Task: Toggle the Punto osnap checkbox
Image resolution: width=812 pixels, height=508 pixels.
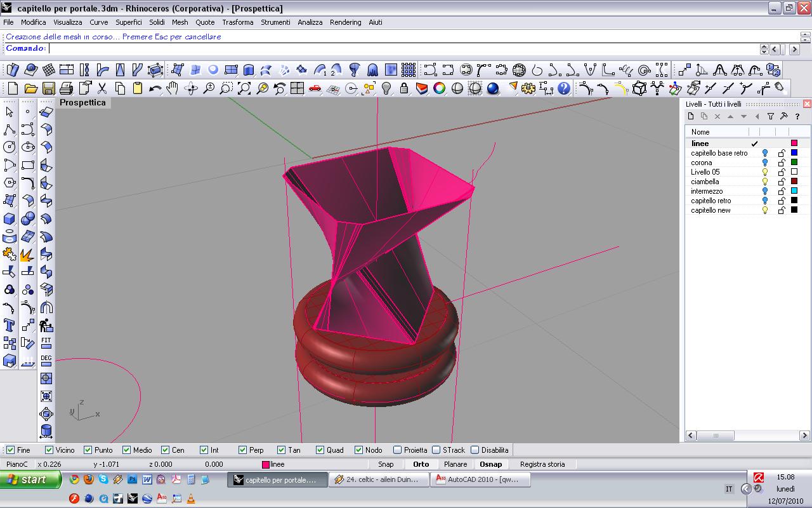Action: (x=88, y=450)
